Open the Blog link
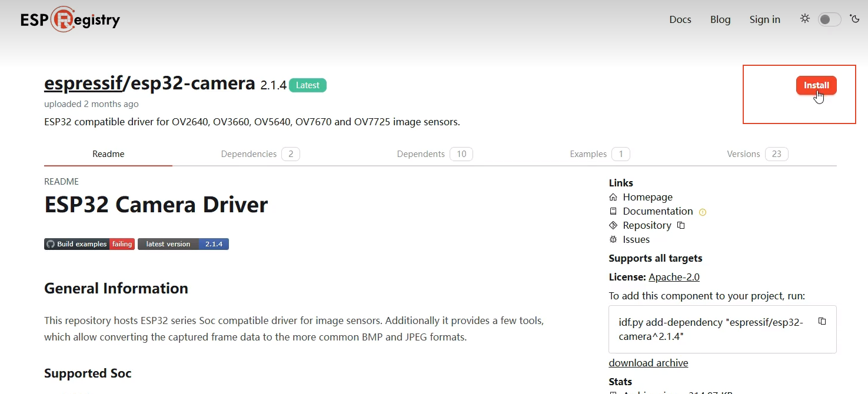This screenshot has width=868, height=394. tap(720, 19)
